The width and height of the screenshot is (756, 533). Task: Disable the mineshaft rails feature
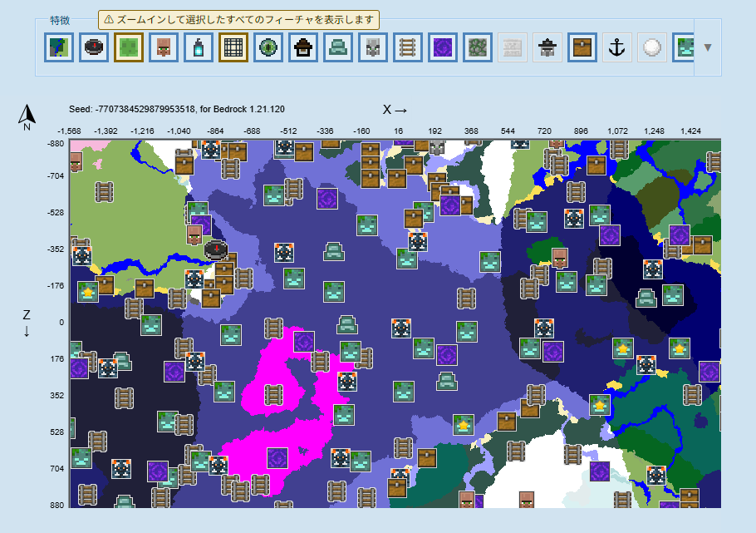click(x=408, y=47)
